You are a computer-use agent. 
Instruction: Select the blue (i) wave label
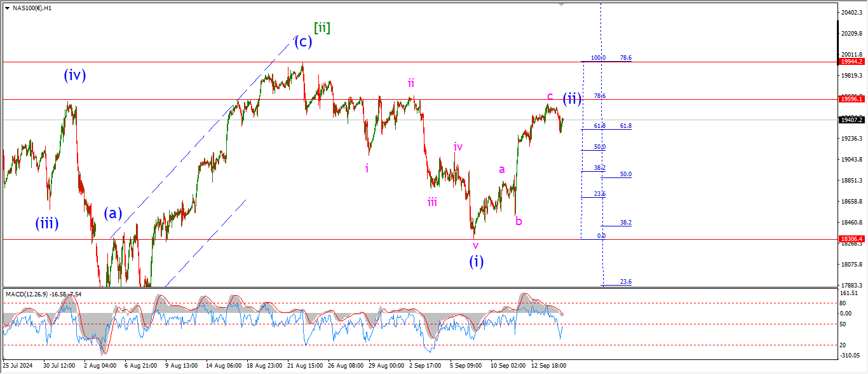[x=477, y=261]
